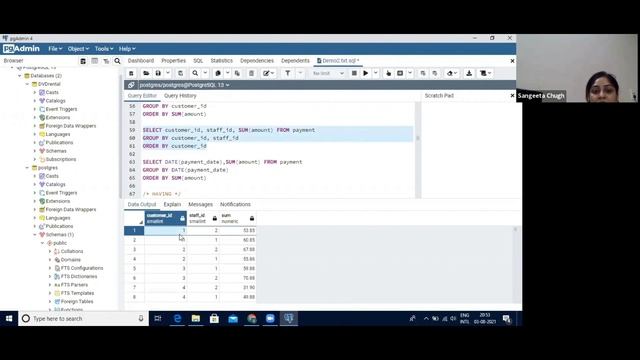Click the View Data grid icon in Browser header
640x360 pixels.
[95, 61]
